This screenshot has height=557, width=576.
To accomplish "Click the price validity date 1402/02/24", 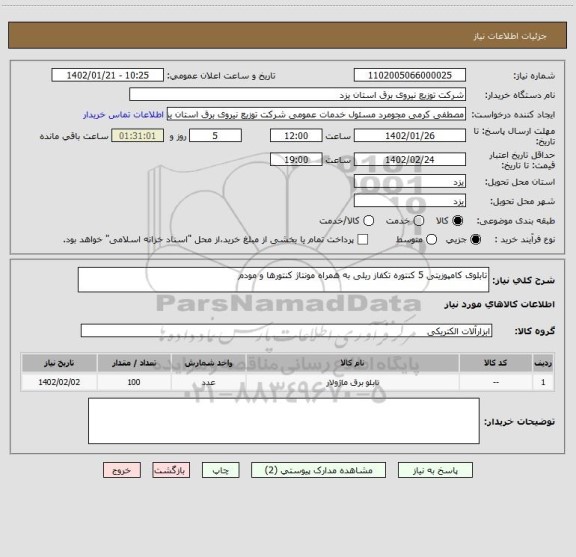I will tap(410, 159).
